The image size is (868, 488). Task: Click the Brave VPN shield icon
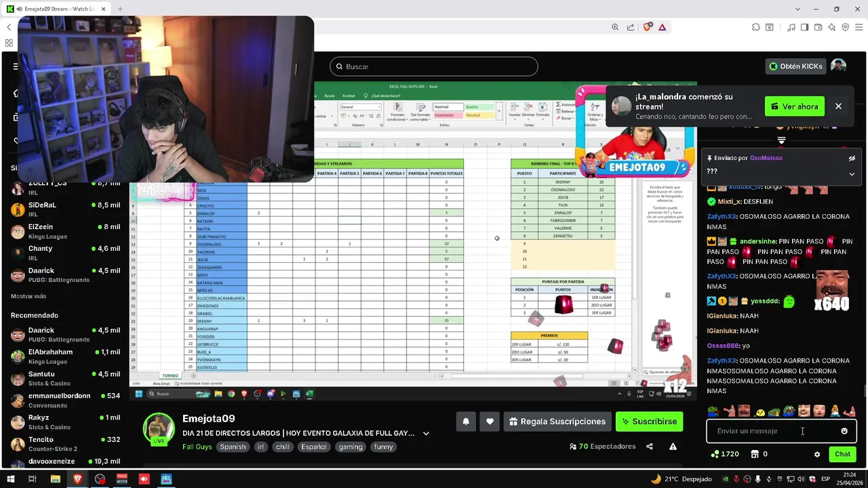[845, 27]
